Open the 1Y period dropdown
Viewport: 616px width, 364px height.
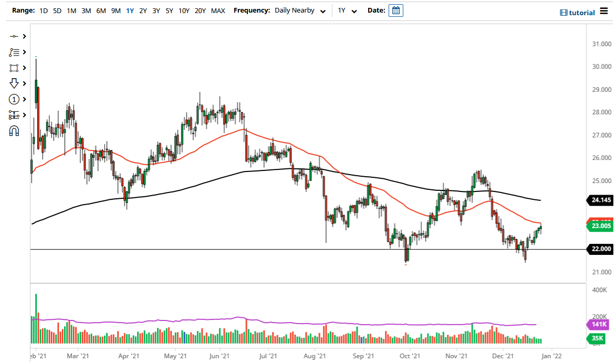pyautogui.click(x=347, y=10)
